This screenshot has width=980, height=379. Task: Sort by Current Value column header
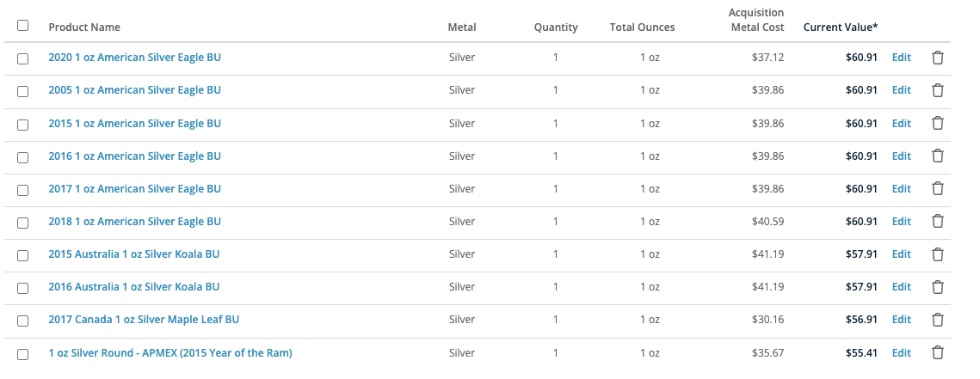pyautogui.click(x=840, y=28)
